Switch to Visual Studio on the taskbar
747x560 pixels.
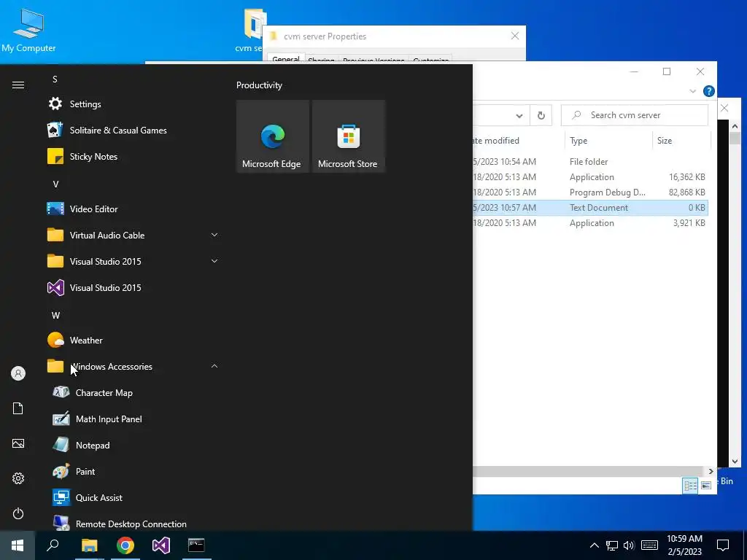pyautogui.click(x=161, y=545)
